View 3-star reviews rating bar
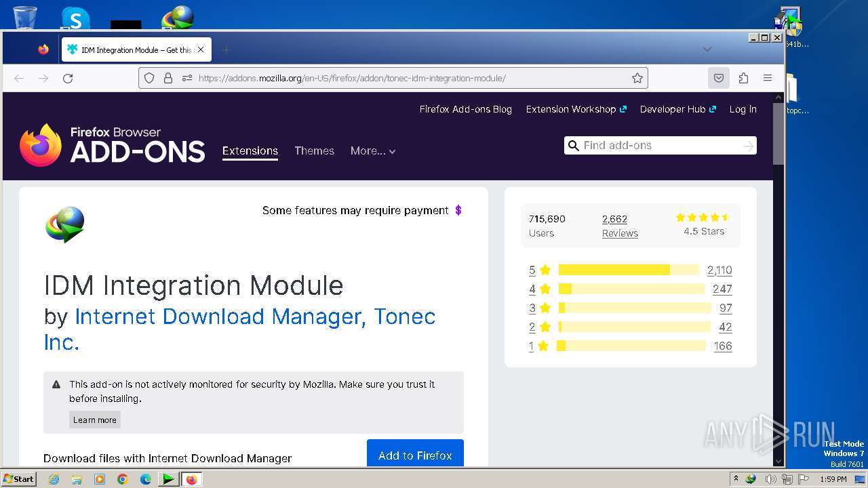The width and height of the screenshot is (868, 488). (635, 308)
